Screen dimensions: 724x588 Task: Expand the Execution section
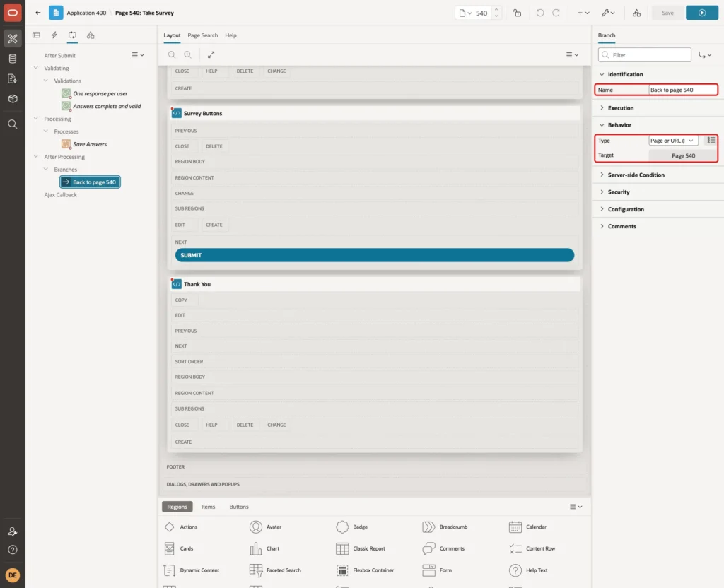click(602, 108)
